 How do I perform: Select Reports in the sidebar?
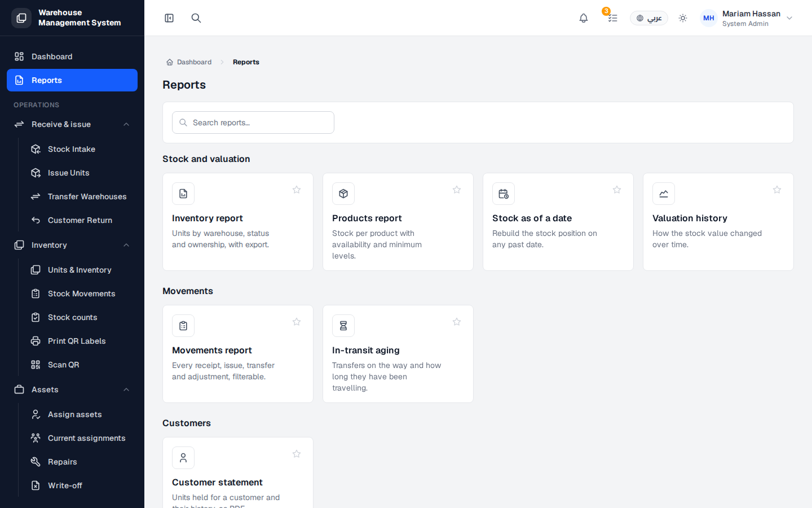point(72,80)
